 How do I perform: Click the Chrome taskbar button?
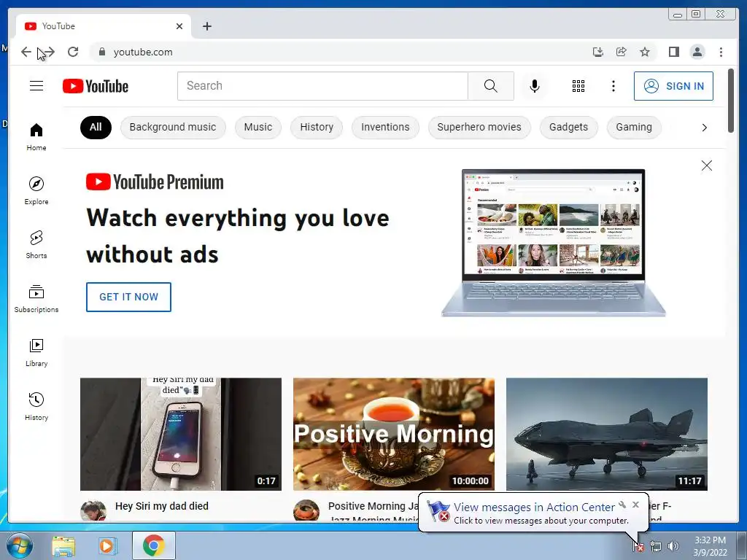[x=153, y=545]
